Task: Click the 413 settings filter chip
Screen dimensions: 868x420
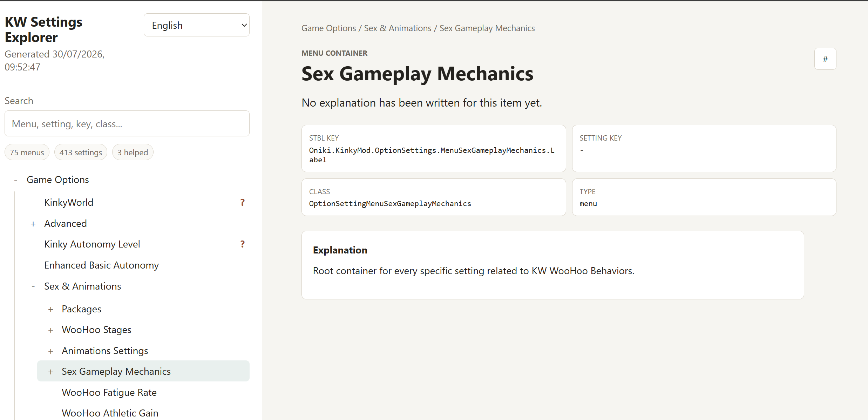Action: 81,152
